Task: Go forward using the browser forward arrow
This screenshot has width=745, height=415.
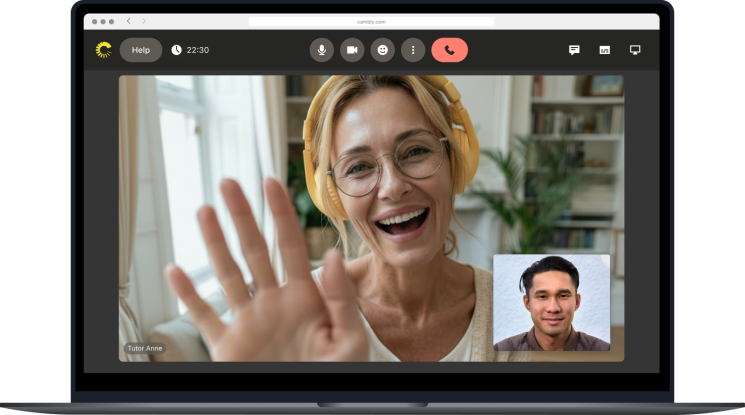Action: tap(143, 21)
